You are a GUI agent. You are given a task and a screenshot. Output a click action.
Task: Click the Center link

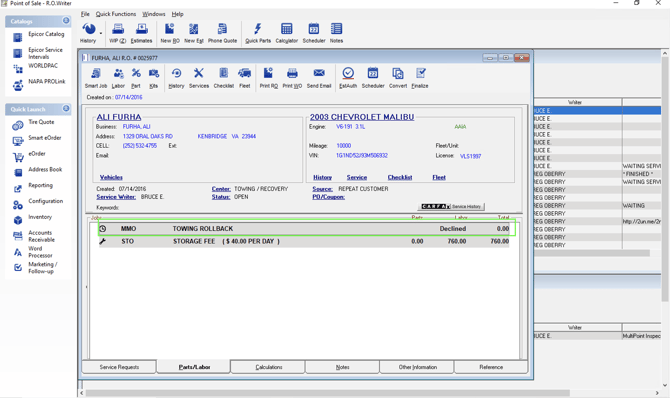[221, 189]
